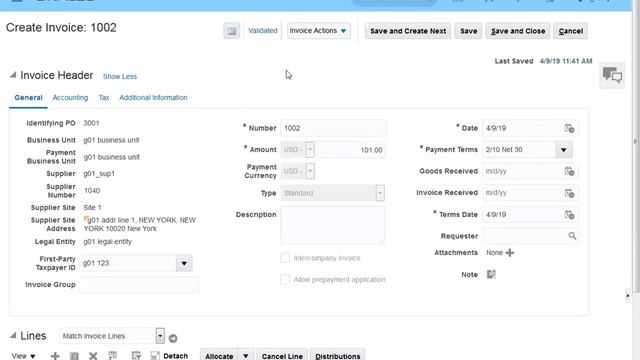The image size is (640, 360).
Task: Click the Terms Date input field
Action: click(x=522, y=214)
